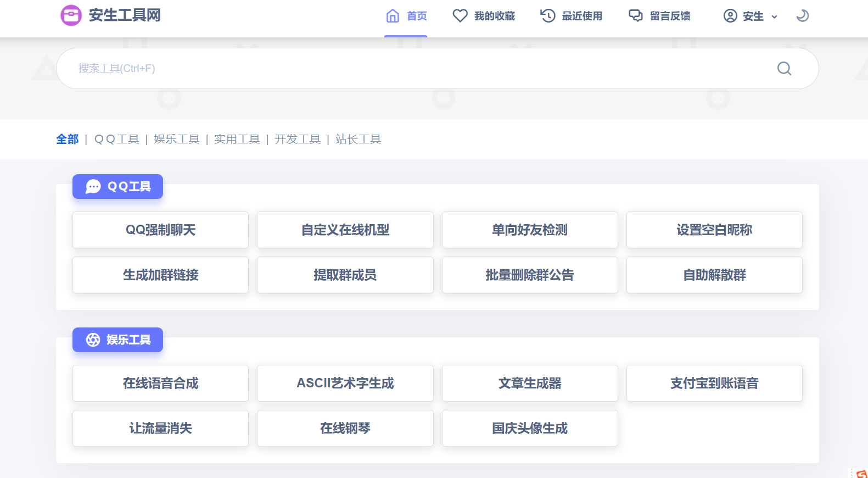The width and height of the screenshot is (868, 478).
Task: Open the QQ强制聊天 tool
Action: coord(160,230)
